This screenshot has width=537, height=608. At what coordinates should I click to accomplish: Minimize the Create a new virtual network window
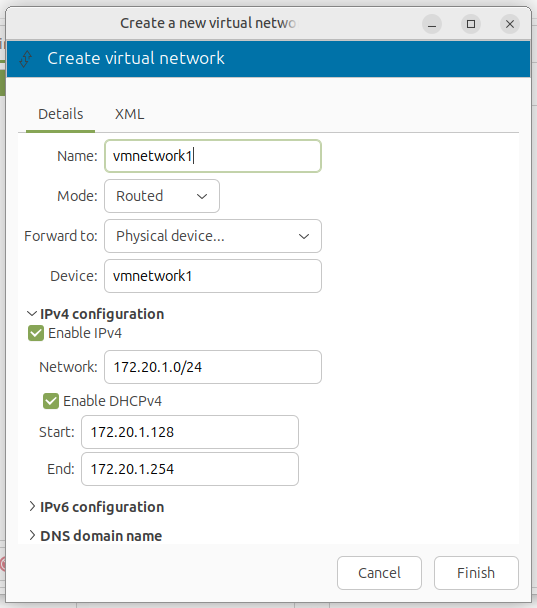432,24
